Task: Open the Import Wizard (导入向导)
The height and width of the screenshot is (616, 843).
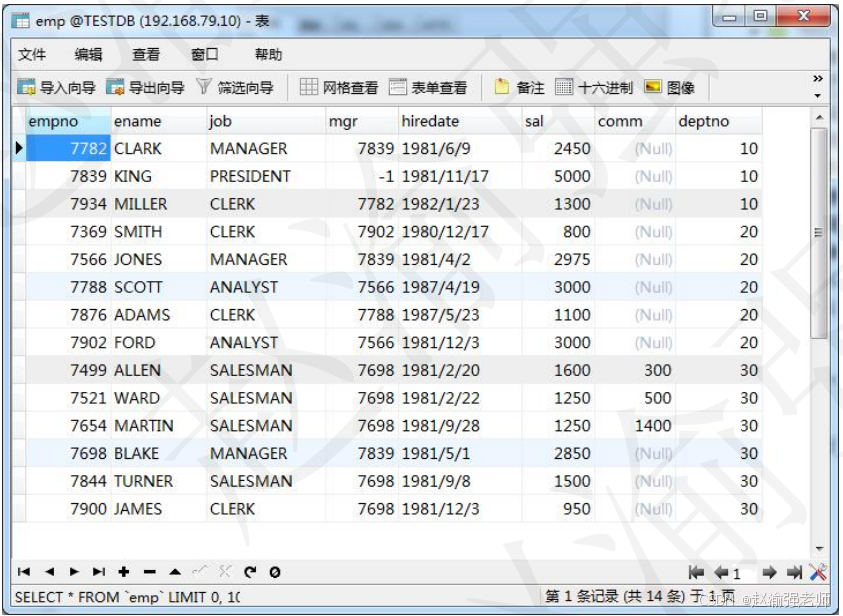Action: (x=56, y=87)
